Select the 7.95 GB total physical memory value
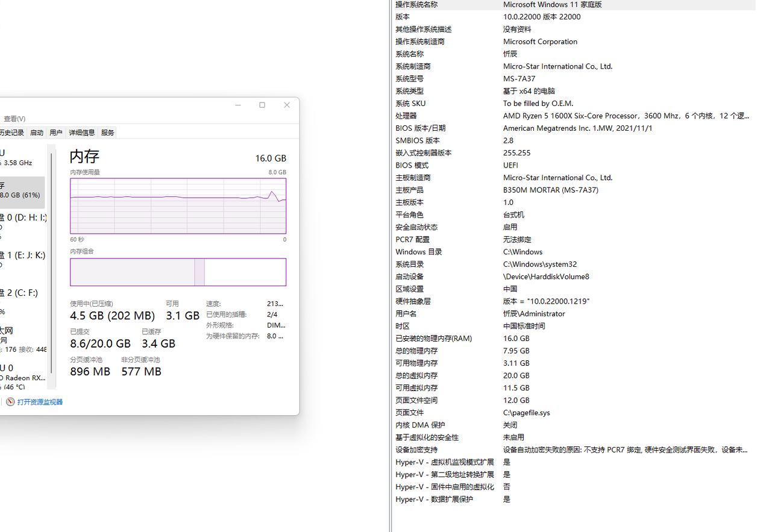This screenshot has width=781, height=532. tap(516, 351)
